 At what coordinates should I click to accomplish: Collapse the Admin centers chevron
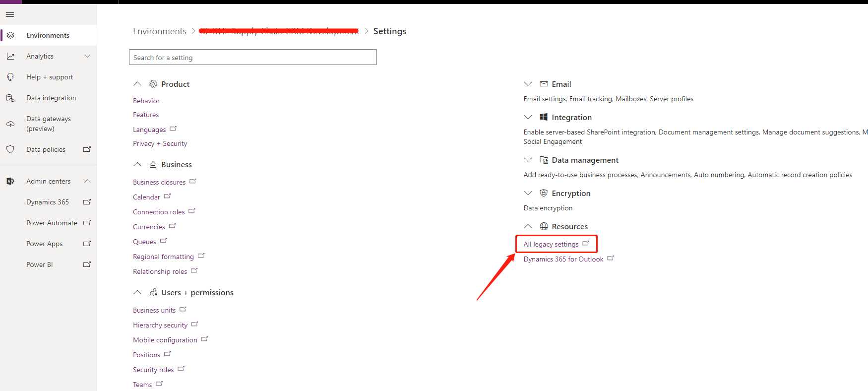[87, 181]
